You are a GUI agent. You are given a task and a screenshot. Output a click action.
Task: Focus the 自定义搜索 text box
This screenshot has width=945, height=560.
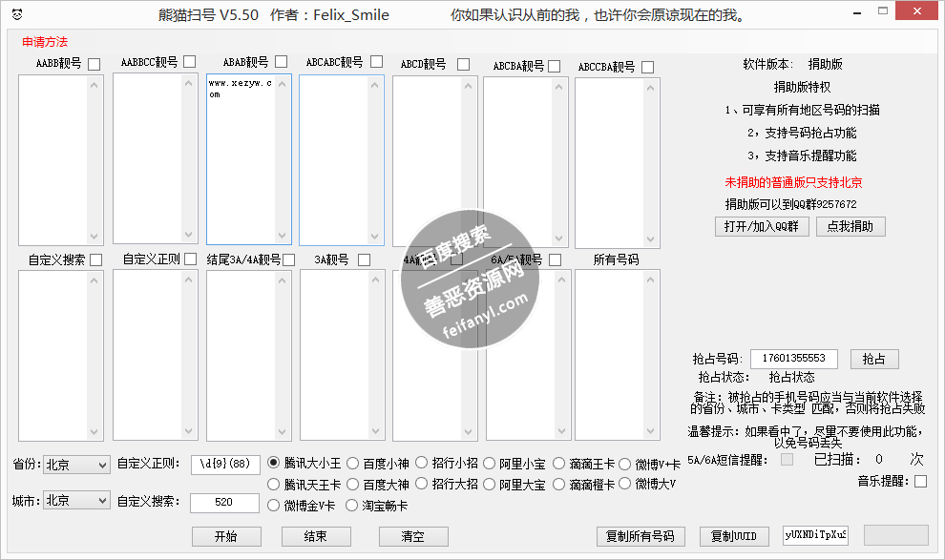click(x=224, y=502)
